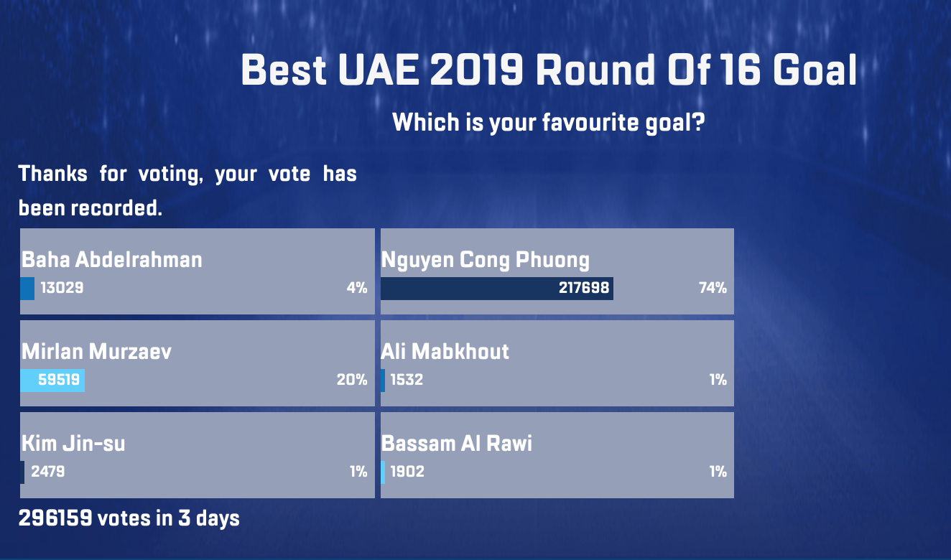Viewport: 951px width, 560px height.
Task: Click the 296159 votes in 3 days total
Action: (x=129, y=518)
